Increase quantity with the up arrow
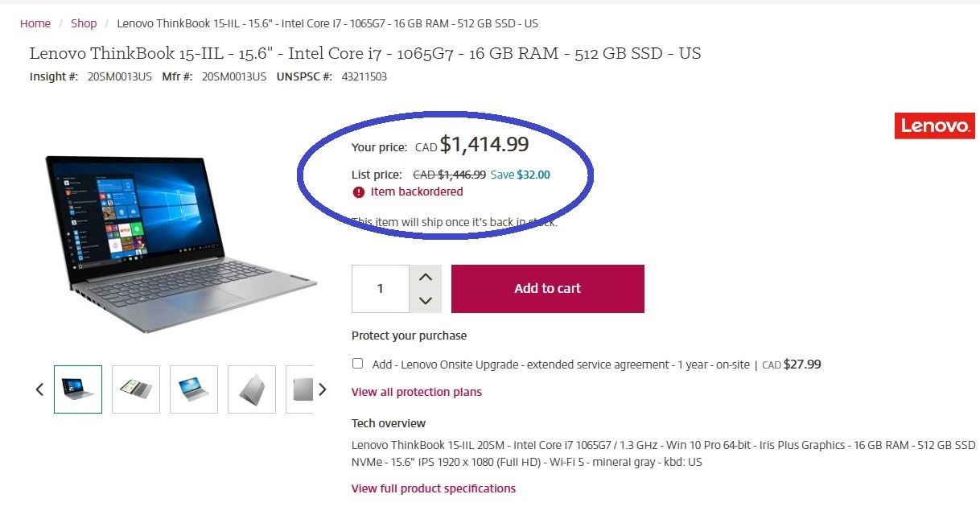Screen dimensions: 980x519 [426, 277]
